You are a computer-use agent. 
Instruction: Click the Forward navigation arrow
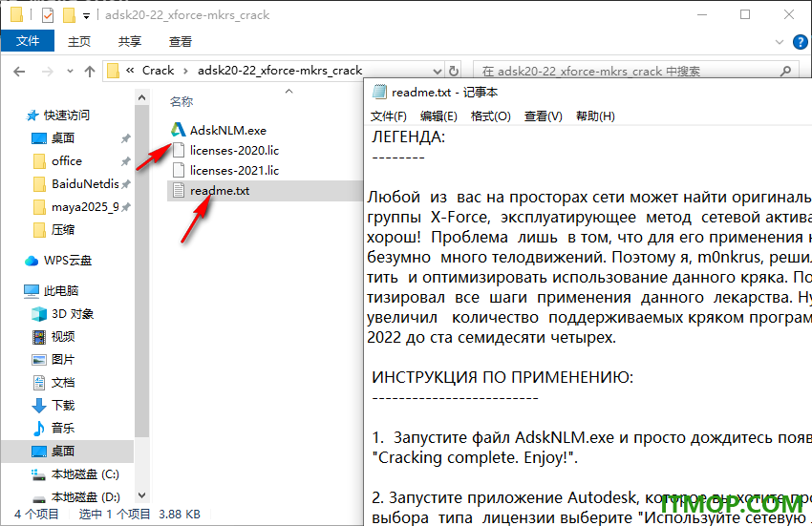click(x=47, y=71)
